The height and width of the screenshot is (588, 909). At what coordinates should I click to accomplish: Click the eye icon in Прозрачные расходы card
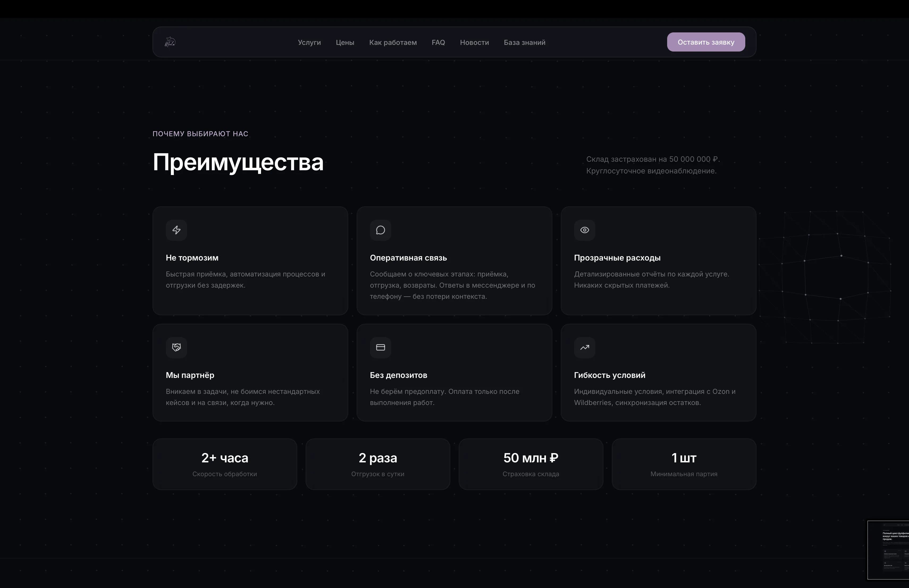pyautogui.click(x=585, y=230)
